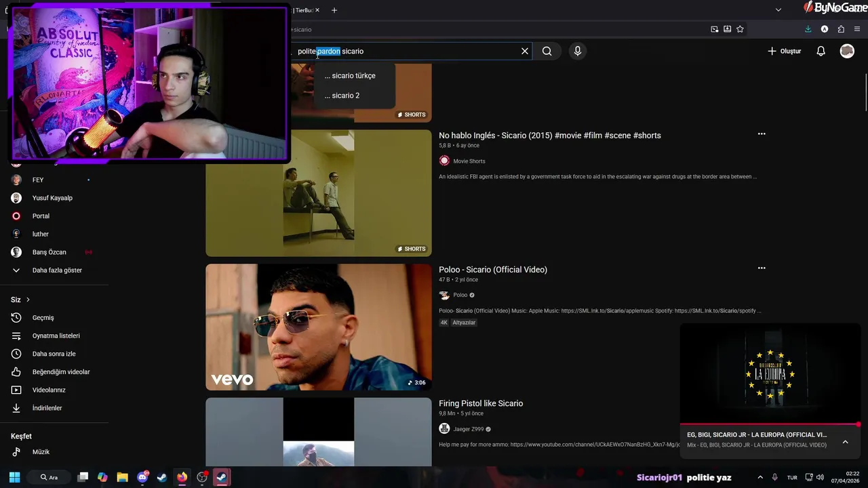Click the 4K badge under Poloo video
The width and height of the screenshot is (868, 488).
[x=444, y=323]
